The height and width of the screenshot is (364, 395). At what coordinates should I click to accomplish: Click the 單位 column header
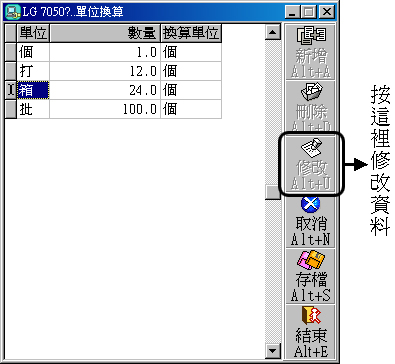coord(33,33)
